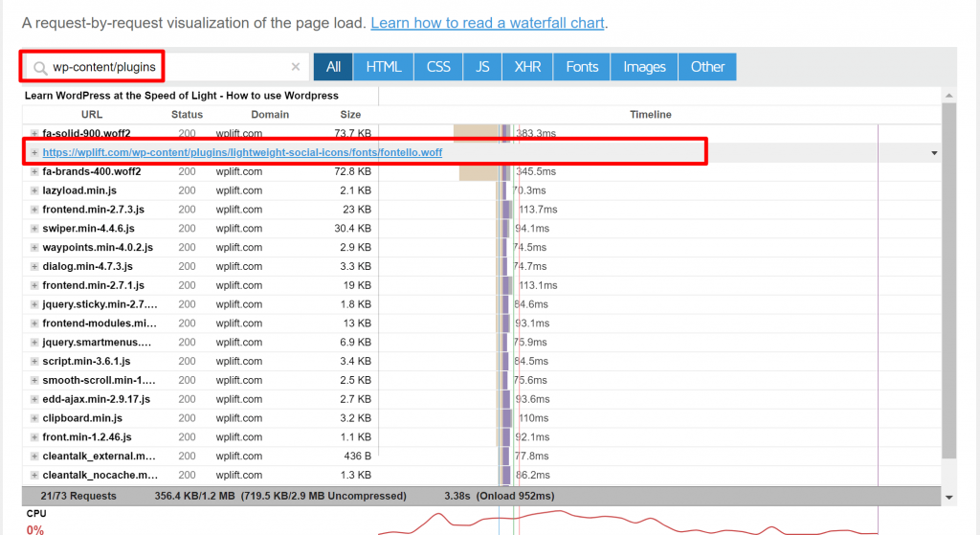Filter requests by Fonts
This screenshot has height=535, width=980.
tap(582, 67)
